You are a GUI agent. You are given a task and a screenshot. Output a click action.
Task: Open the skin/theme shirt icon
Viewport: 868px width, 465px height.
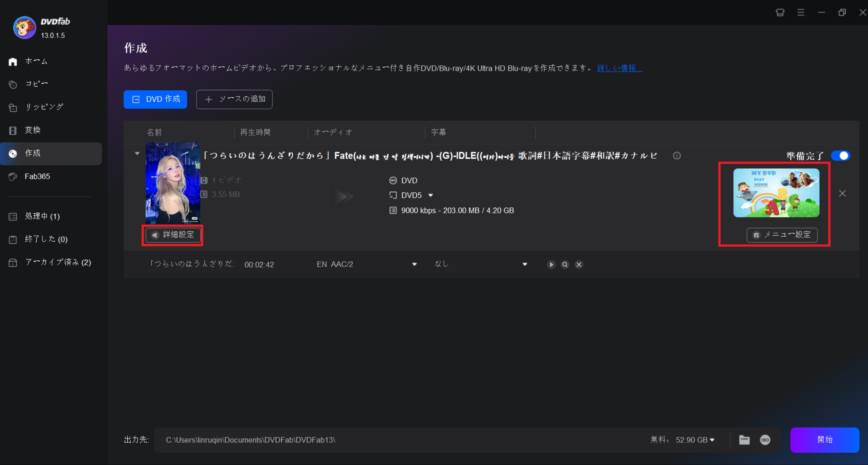tap(780, 12)
